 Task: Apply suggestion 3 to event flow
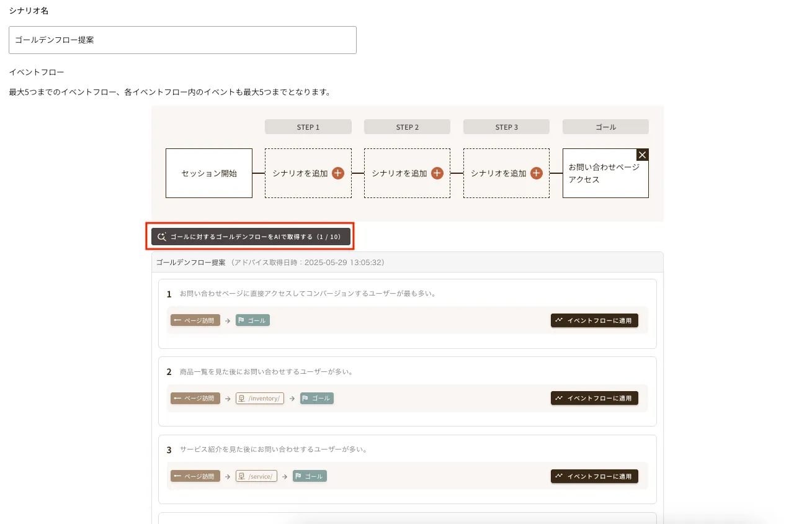point(594,476)
